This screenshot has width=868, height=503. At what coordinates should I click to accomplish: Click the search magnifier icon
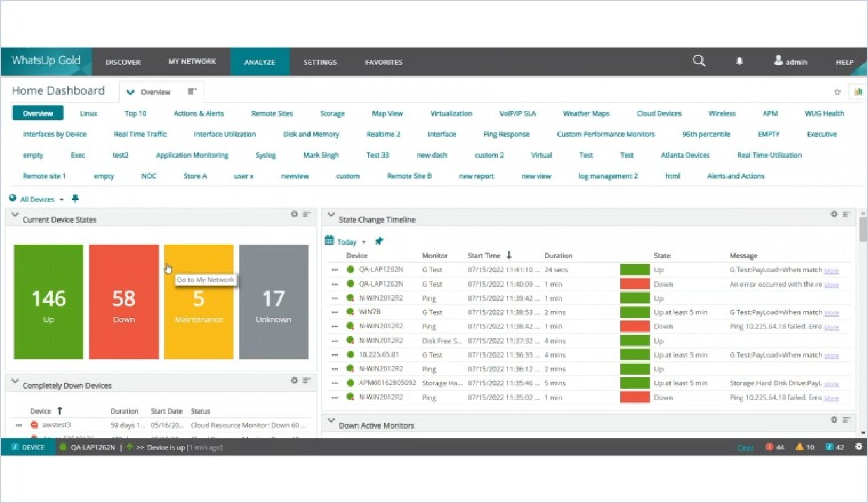699,61
